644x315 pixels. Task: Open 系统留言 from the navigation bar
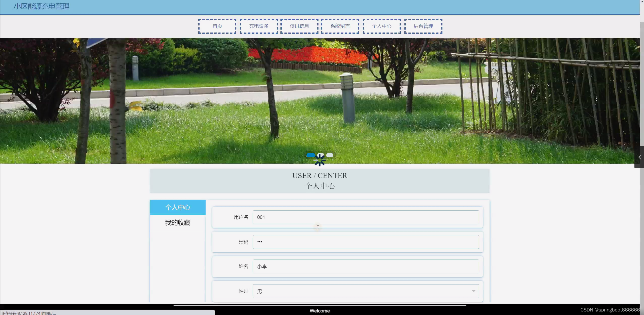340,26
